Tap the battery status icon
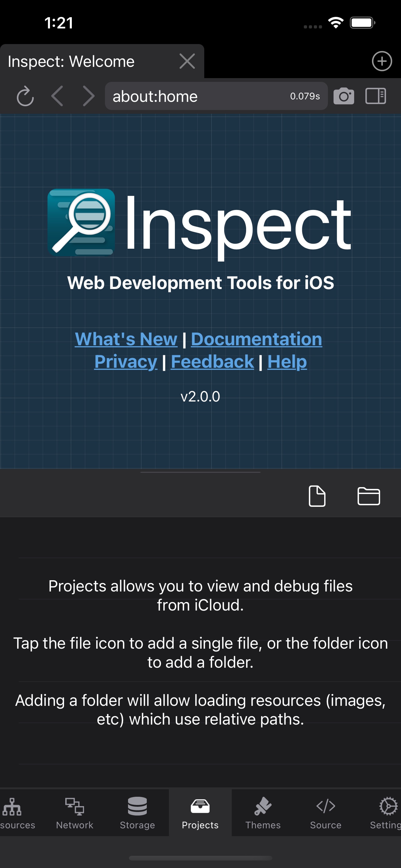This screenshot has width=401, height=868. [x=363, y=22]
